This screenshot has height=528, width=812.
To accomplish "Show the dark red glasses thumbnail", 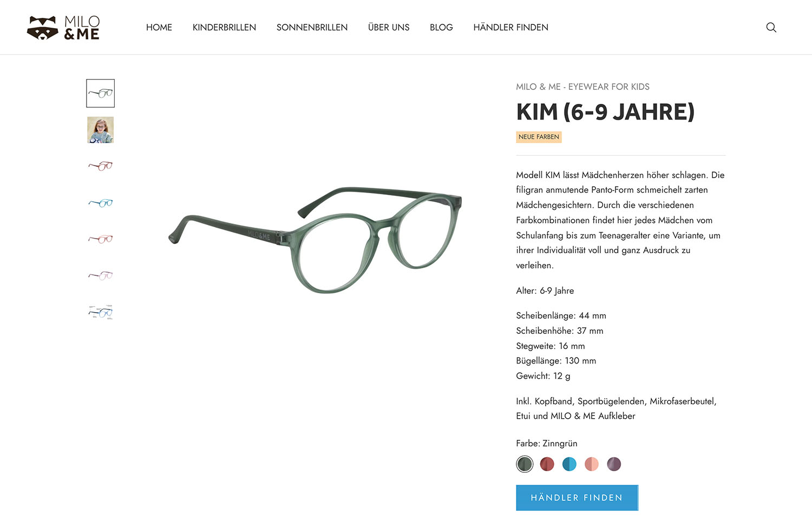I will coord(101,166).
